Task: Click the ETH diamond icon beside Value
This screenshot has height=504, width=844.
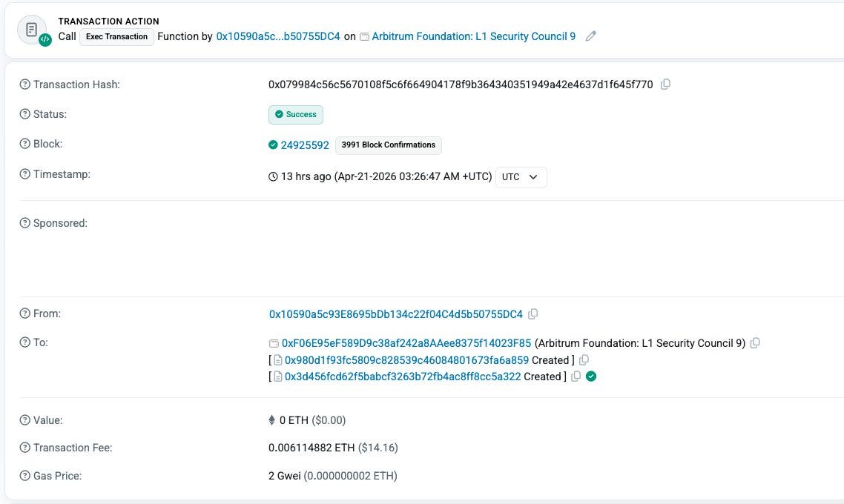Action: [x=273, y=420]
